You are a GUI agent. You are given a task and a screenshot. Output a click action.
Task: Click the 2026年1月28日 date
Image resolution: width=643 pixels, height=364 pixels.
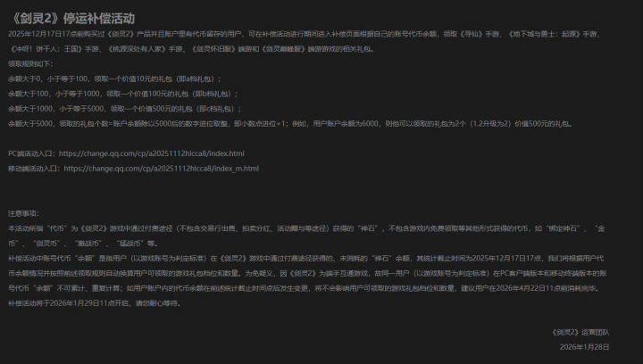[x=584, y=347]
